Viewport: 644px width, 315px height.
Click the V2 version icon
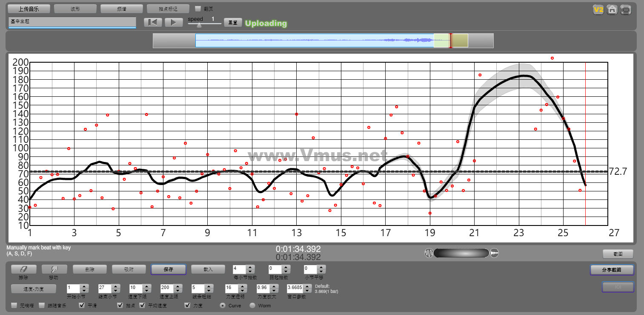point(598,10)
